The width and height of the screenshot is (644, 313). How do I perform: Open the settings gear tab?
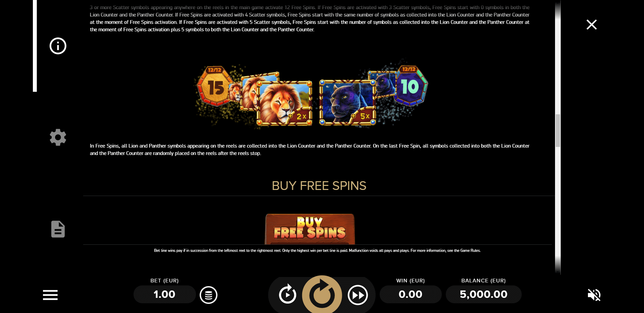(58, 137)
